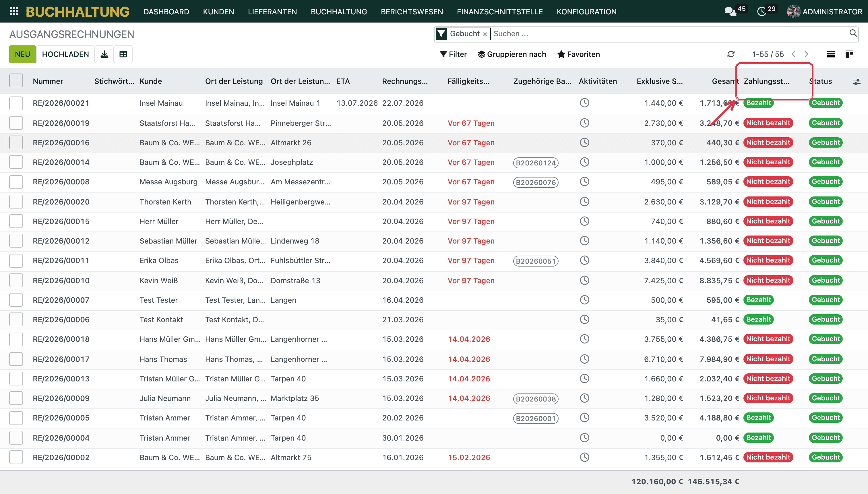Viewport: 868px width, 494px height.
Task: Expand the Filter dropdown
Action: [453, 54]
